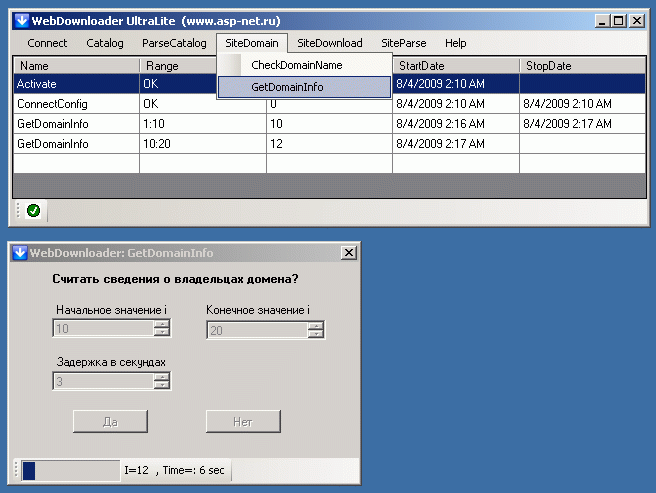Image resolution: width=656 pixels, height=493 pixels.
Task: Increase the Конечное значение i value
Action: (x=316, y=326)
